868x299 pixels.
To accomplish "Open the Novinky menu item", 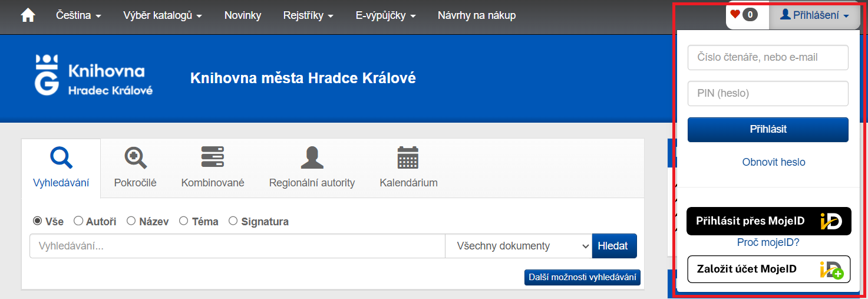I will coord(243,16).
